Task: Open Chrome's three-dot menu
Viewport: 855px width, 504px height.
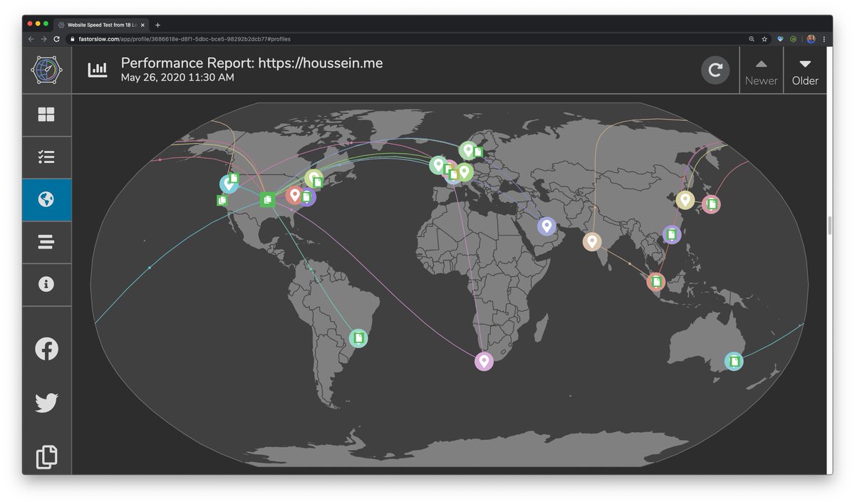Action: pyautogui.click(x=824, y=39)
